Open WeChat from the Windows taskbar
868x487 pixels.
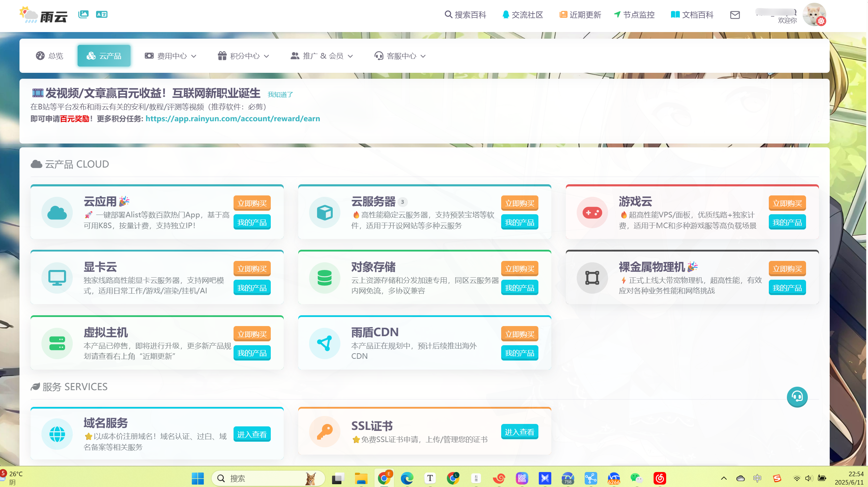pyautogui.click(x=637, y=478)
